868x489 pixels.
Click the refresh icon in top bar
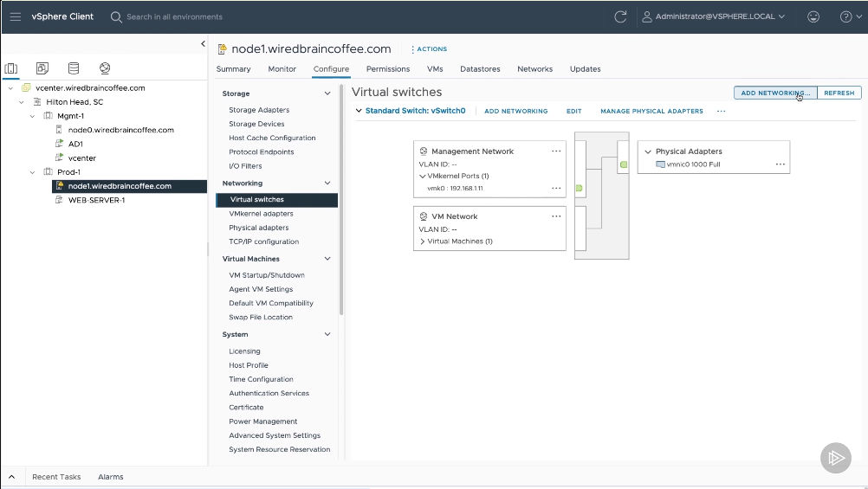[619, 16]
